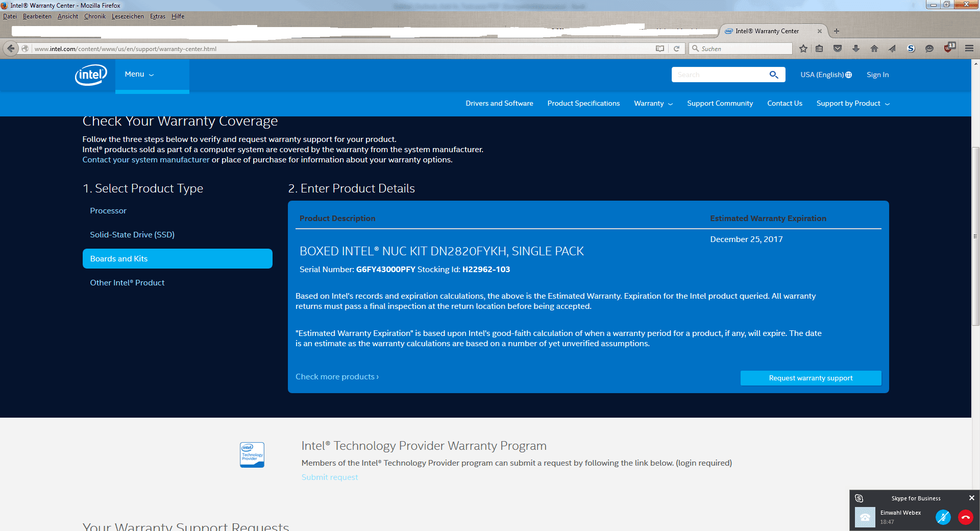This screenshot has height=531, width=980.
Task: Click Check more products link
Action: point(337,377)
